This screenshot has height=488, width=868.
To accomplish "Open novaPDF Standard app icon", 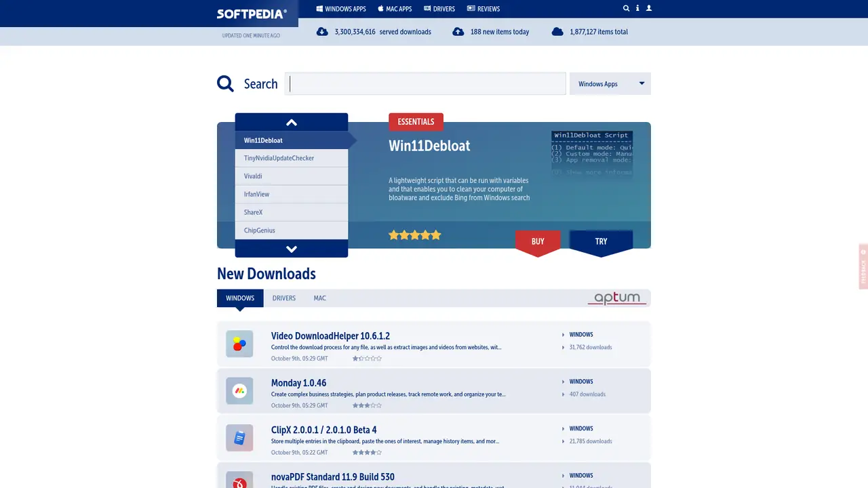I will 239,480.
